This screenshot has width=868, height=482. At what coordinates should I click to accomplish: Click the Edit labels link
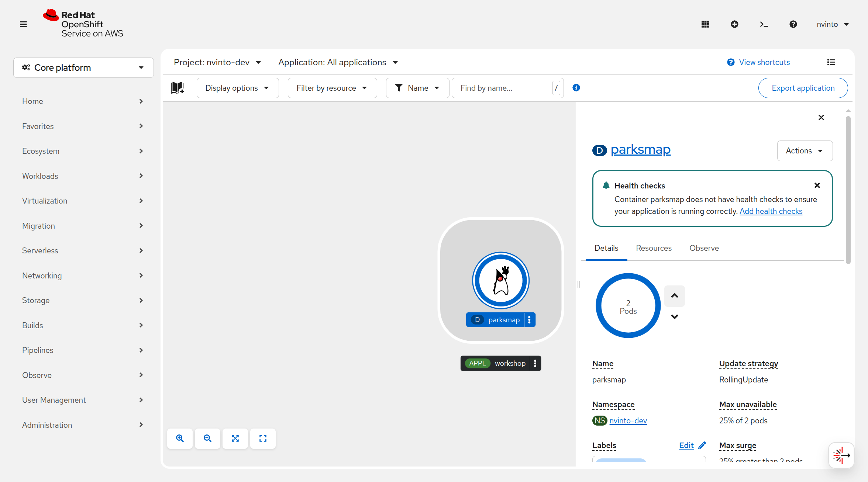[686, 445]
